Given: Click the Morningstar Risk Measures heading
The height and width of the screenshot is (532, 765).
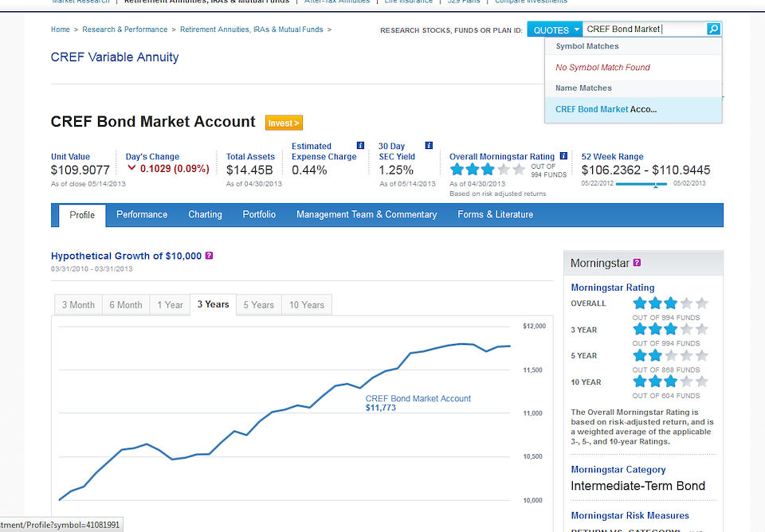Looking at the screenshot, I should (630, 515).
